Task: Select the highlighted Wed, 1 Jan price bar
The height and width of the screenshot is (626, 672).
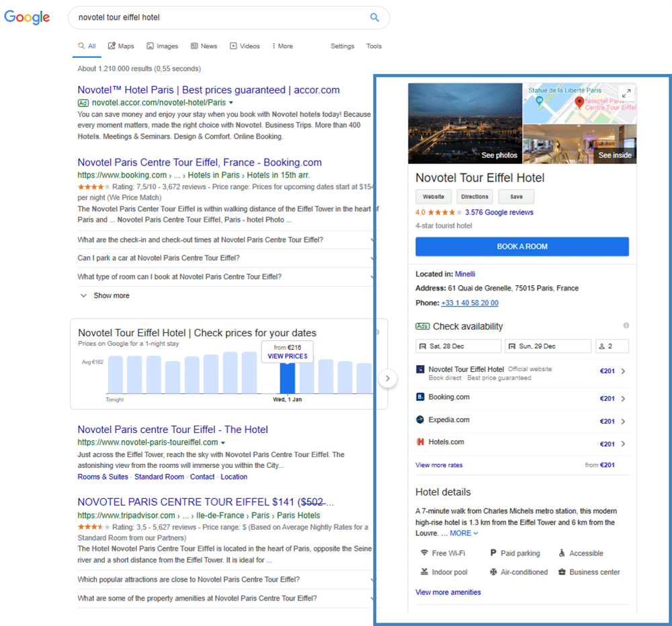Action: (x=287, y=378)
